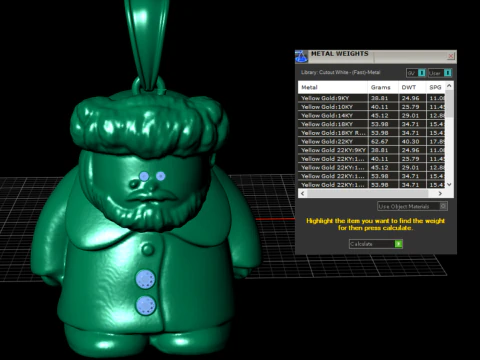Select the upper blue coat button gem
The width and height of the screenshot is (480, 360).
pyautogui.click(x=145, y=279)
